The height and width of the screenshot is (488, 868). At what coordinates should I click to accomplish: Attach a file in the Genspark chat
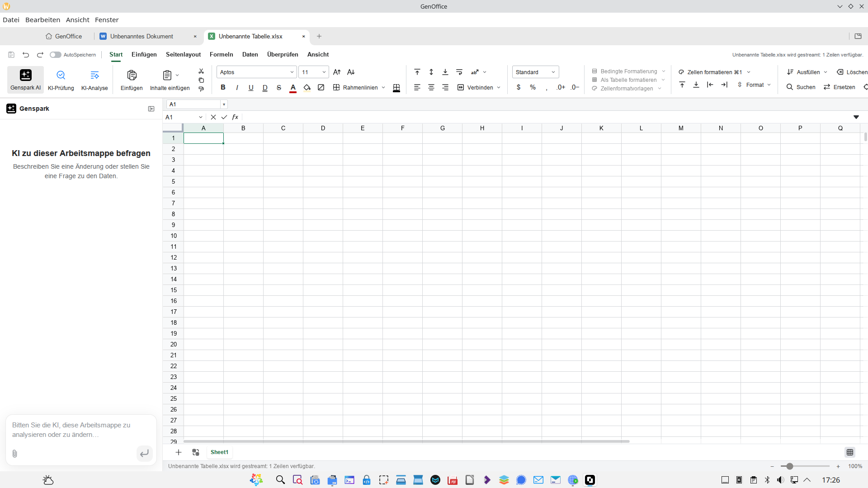[14, 454]
